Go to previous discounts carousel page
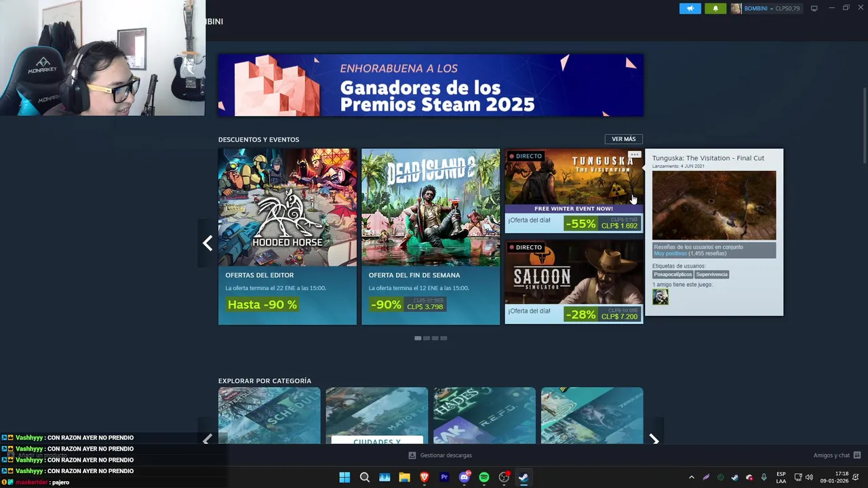 (208, 243)
